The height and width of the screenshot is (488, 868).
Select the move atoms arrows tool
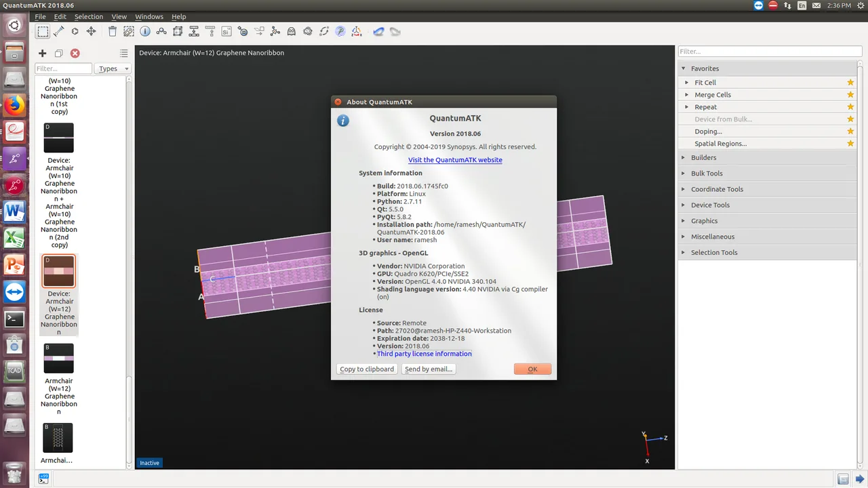[91, 31]
